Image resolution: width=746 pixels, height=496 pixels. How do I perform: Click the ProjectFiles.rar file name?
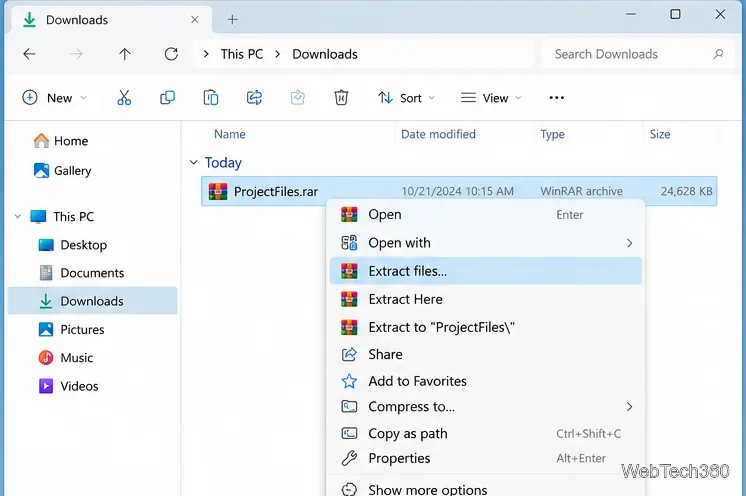[x=276, y=192]
